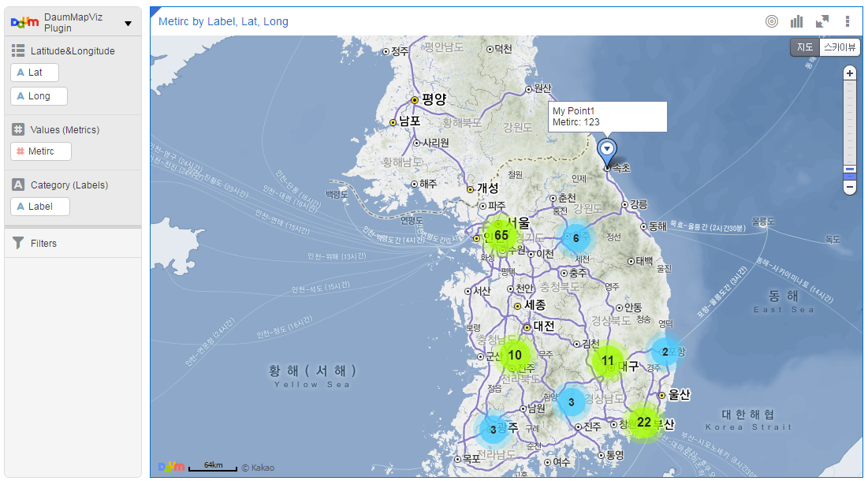Click the Category (Labels) letter icon
The image size is (868, 481).
17,185
